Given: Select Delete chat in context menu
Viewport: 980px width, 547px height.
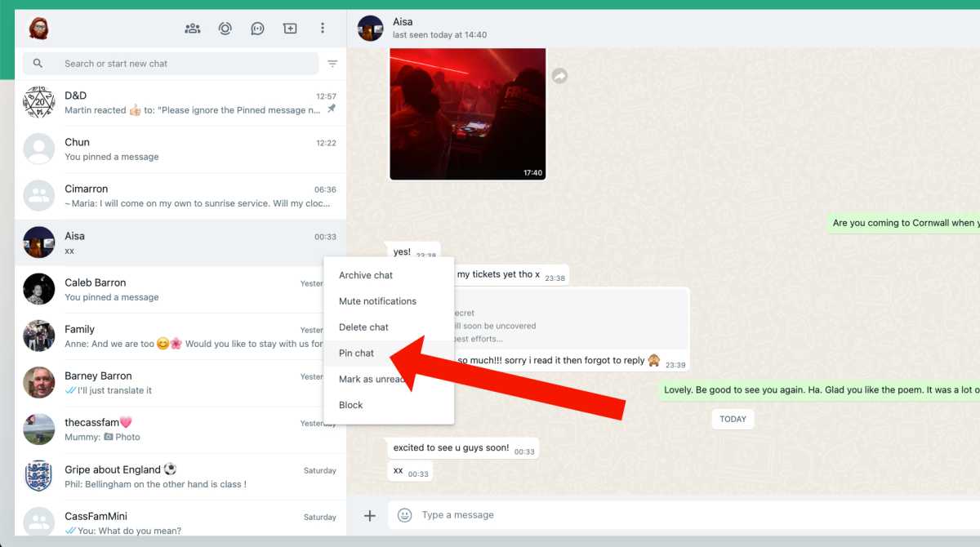Looking at the screenshot, I should 389,327.
